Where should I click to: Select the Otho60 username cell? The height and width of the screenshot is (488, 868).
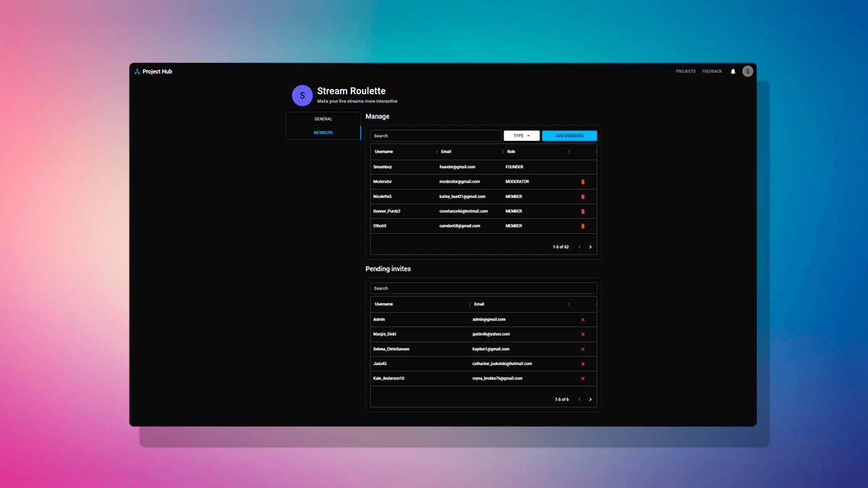click(x=380, y=226)
